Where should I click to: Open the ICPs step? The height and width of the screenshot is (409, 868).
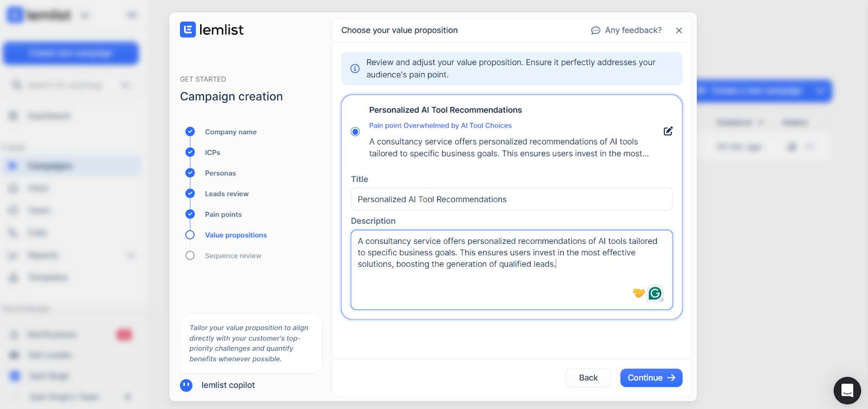click(213, 153)
